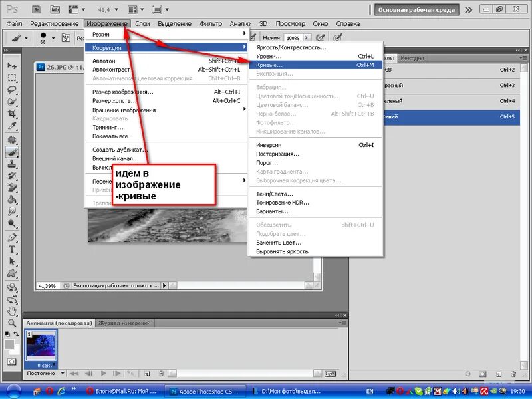Switch to Журнал измерений tab

(124, 323)
